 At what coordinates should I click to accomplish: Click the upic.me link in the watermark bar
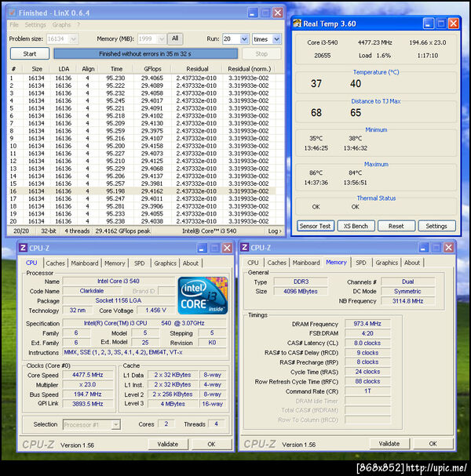click(436, 468)
